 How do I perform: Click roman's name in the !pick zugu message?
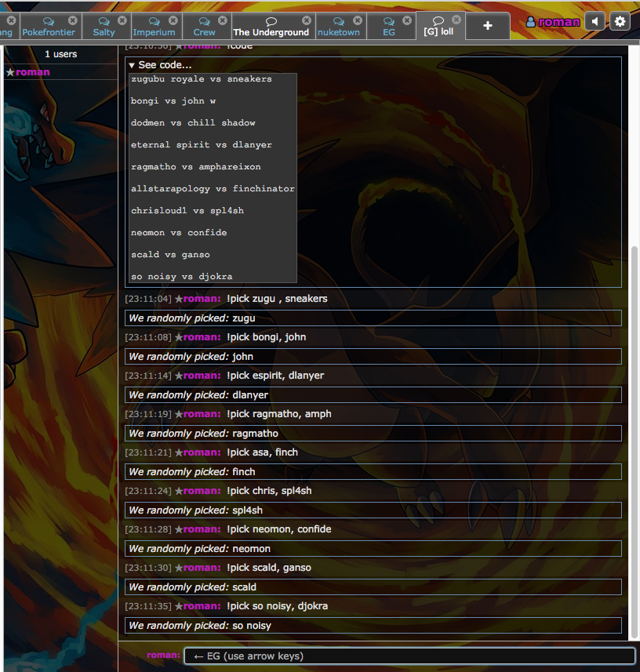[202, 299]
